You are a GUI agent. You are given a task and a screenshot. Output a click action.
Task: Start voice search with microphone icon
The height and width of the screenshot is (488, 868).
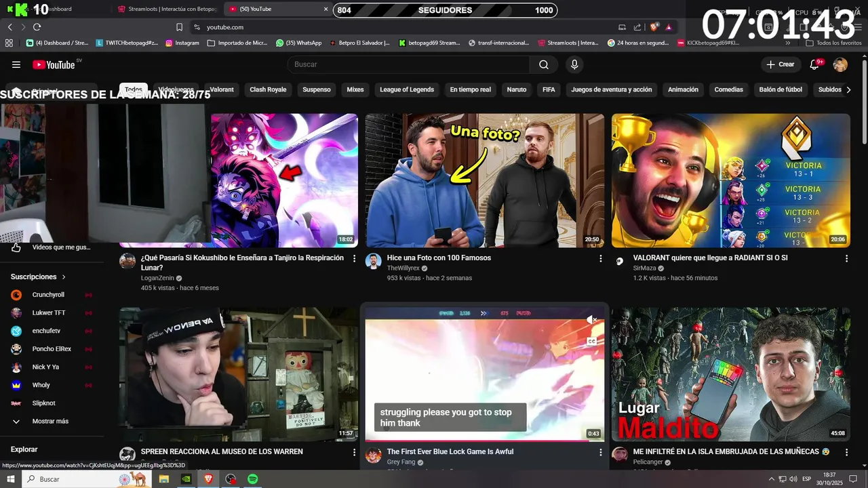(574, 64)
